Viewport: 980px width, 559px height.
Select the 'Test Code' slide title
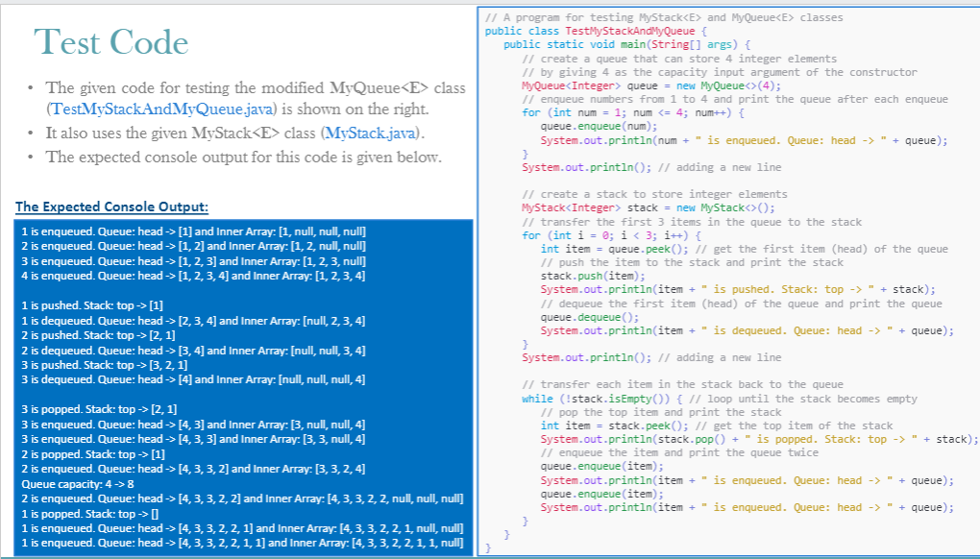click(x=110, y=40)
